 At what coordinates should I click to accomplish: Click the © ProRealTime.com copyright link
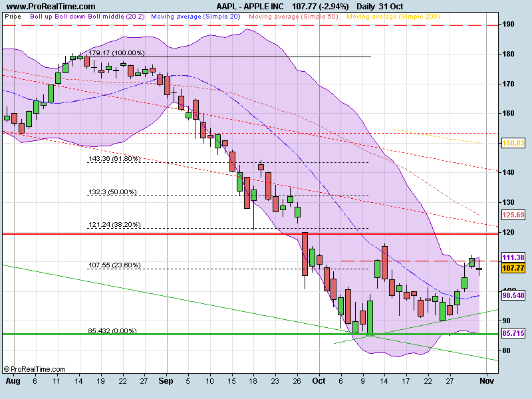pos(35,369)
